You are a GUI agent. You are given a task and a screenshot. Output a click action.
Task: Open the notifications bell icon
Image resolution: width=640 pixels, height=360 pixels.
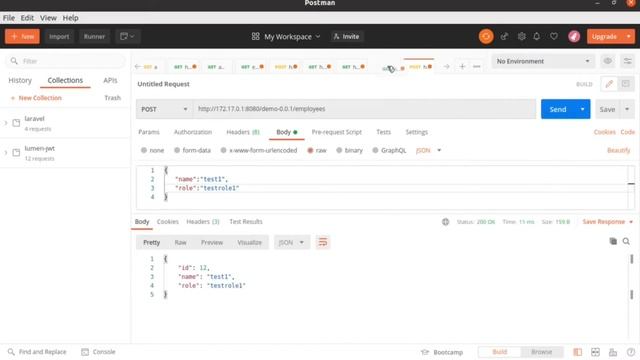(537, 36)
